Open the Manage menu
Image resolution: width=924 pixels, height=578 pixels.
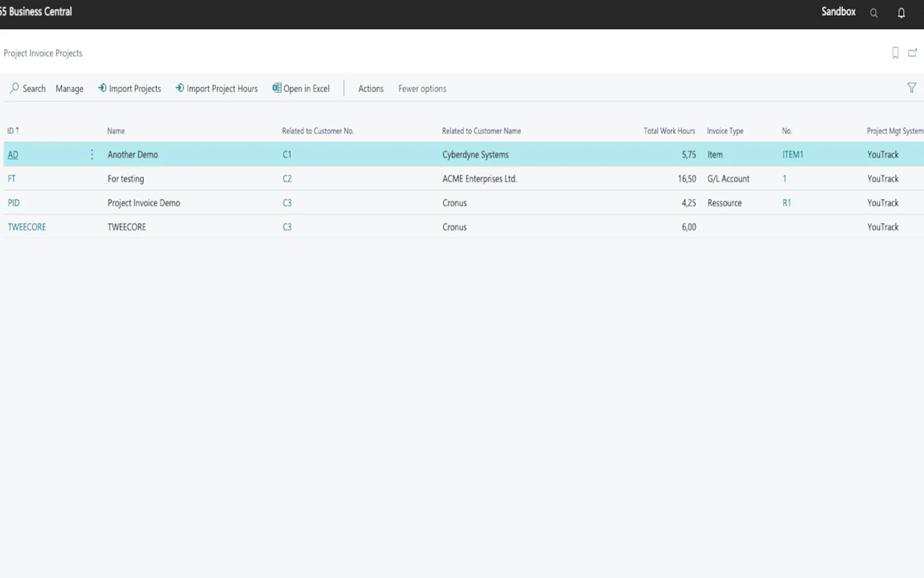pos(69,88)
